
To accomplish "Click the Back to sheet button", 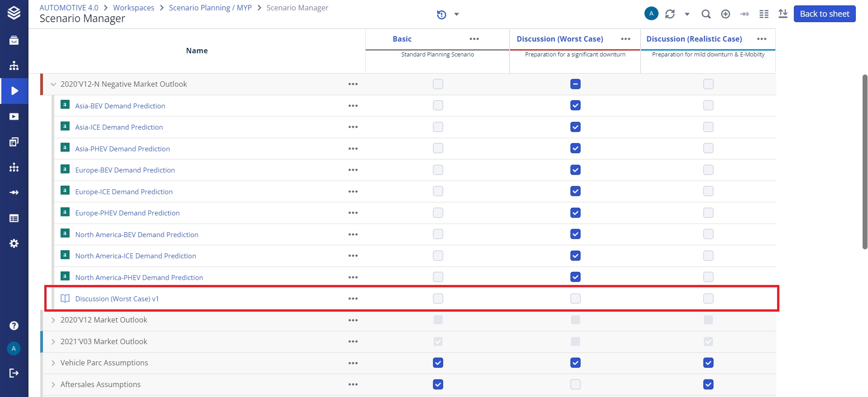I will click(x=824, y=14).
